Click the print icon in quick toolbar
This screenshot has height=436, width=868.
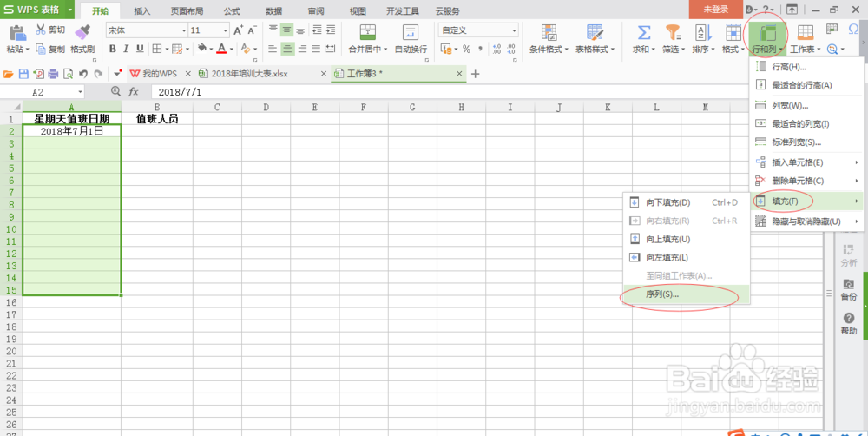point(53,74)
